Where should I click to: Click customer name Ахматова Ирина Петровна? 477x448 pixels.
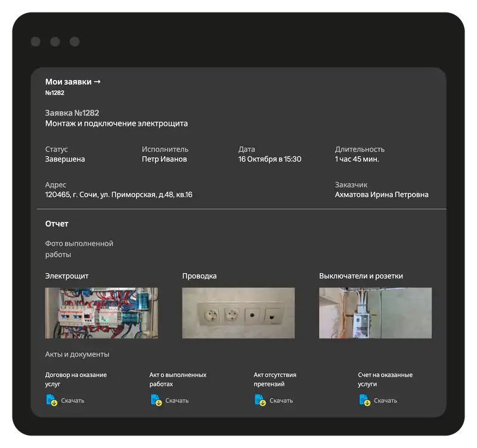click(381, 194)
